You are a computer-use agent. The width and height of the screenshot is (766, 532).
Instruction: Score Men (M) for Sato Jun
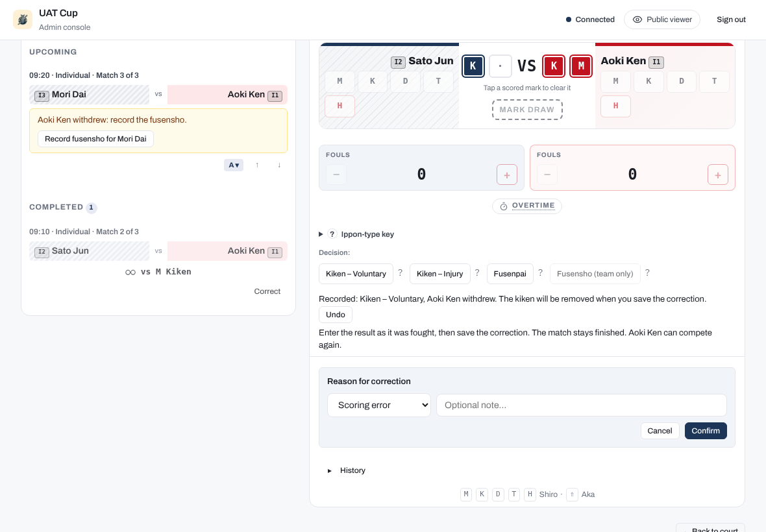pyautogui.click(x=340, y=81)
